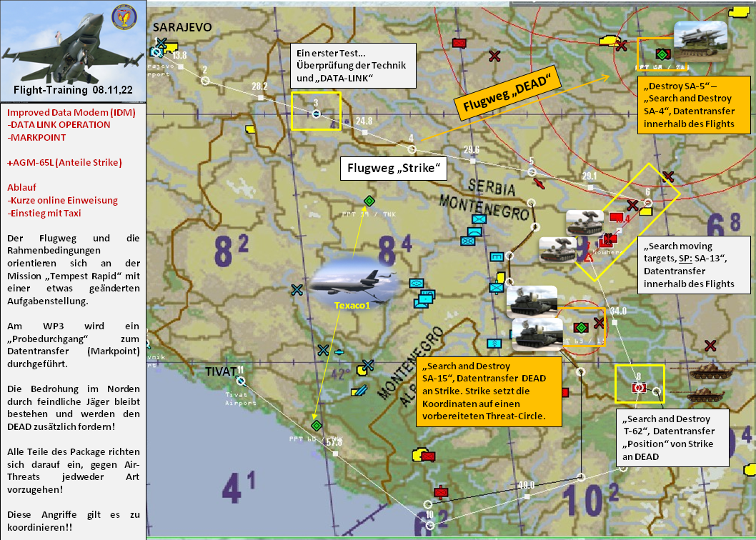Select the blue engineer unit on black route
The height and width of the screenshot is (540, 756).
497,256
